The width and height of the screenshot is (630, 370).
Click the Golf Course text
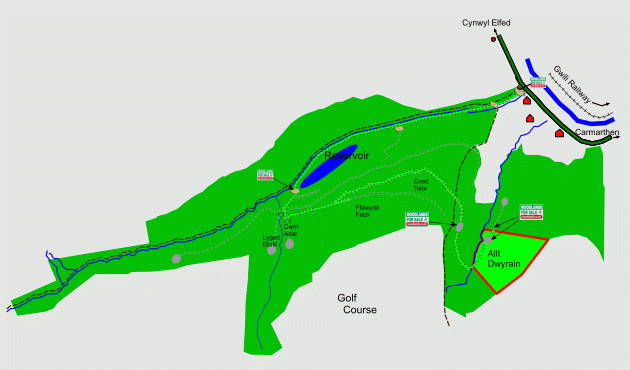click(x=357, y=304)
